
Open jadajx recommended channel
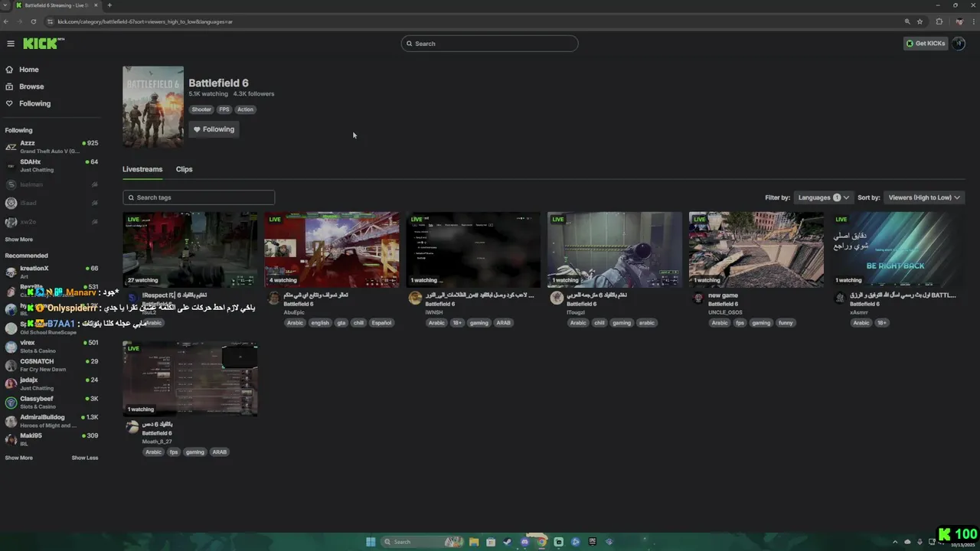pos(51,383)
